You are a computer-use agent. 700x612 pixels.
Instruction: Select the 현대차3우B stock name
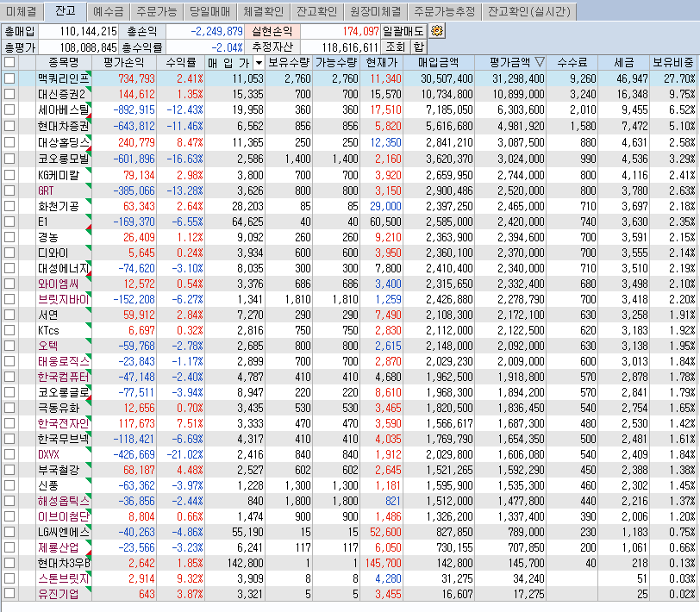(x=64, y=564)
